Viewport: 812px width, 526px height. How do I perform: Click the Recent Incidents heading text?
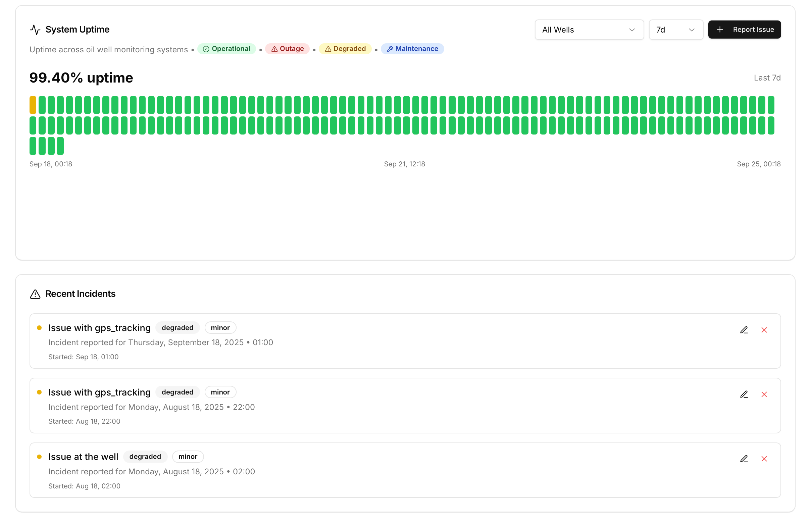click(81, 294)
